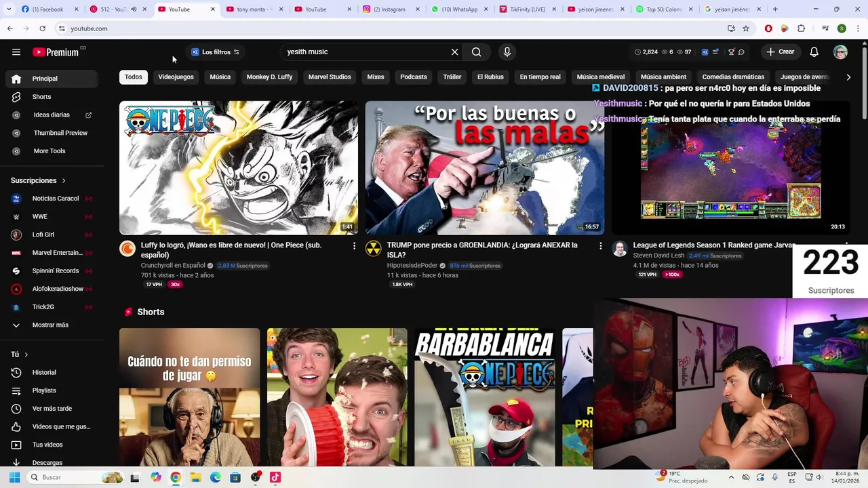Show hidden system tray icons
868x488 pixels.
click(731, 477)
